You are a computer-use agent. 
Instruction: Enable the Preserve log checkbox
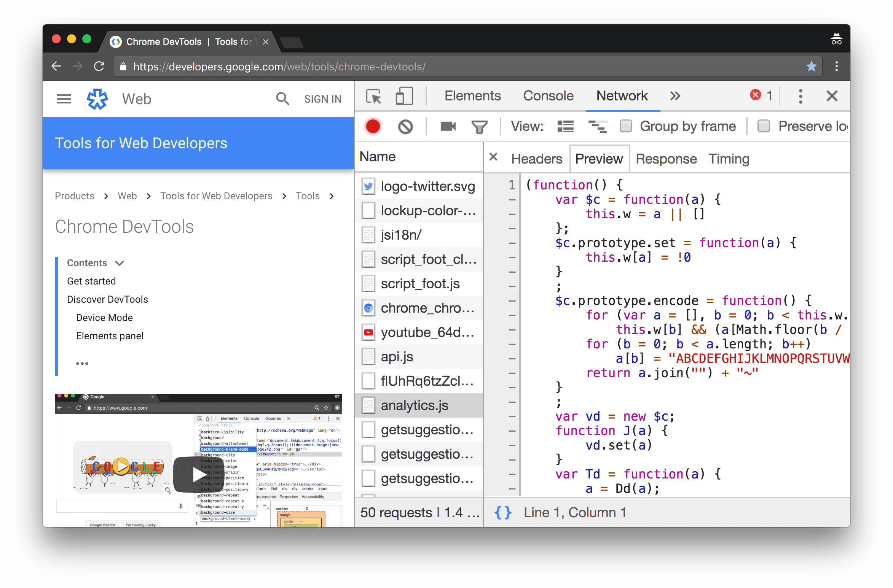[x=763, y=126]
